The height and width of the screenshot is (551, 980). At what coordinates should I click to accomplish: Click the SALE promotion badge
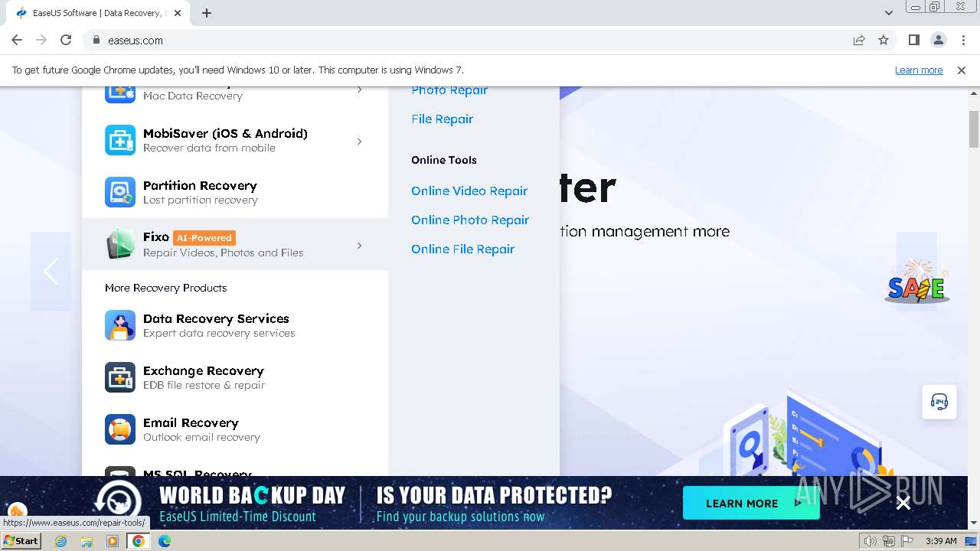[917, 283]
